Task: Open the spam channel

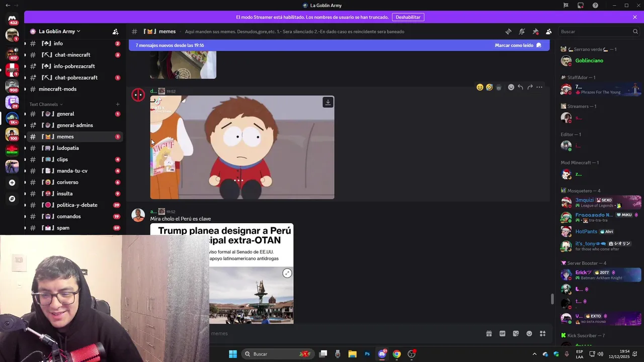Action: point(74,228)
